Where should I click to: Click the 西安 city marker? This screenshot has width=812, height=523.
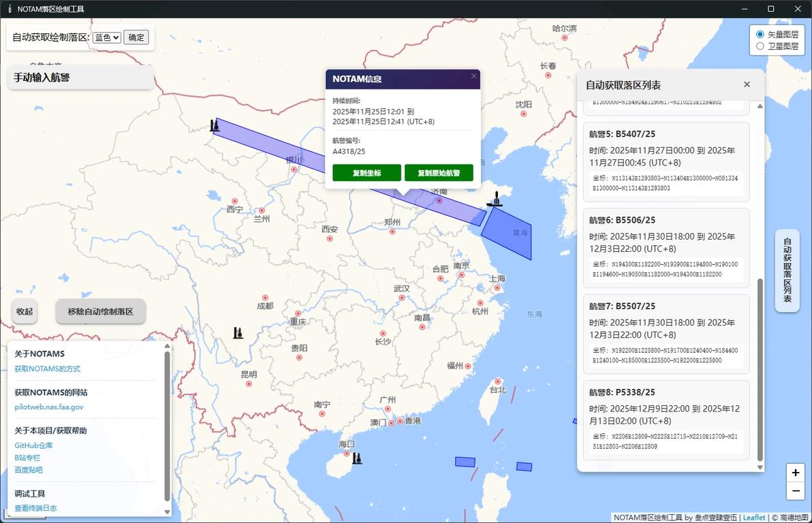click(x=330, y=238)
